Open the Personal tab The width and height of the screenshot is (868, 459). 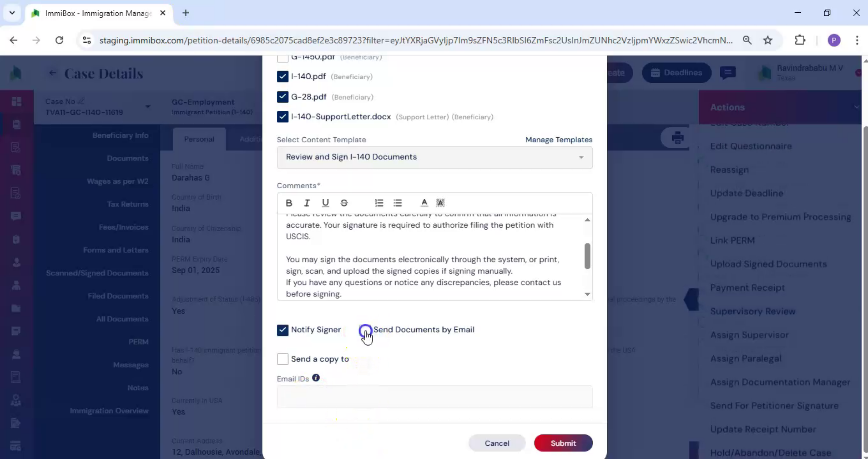click(x=199, y=139)
